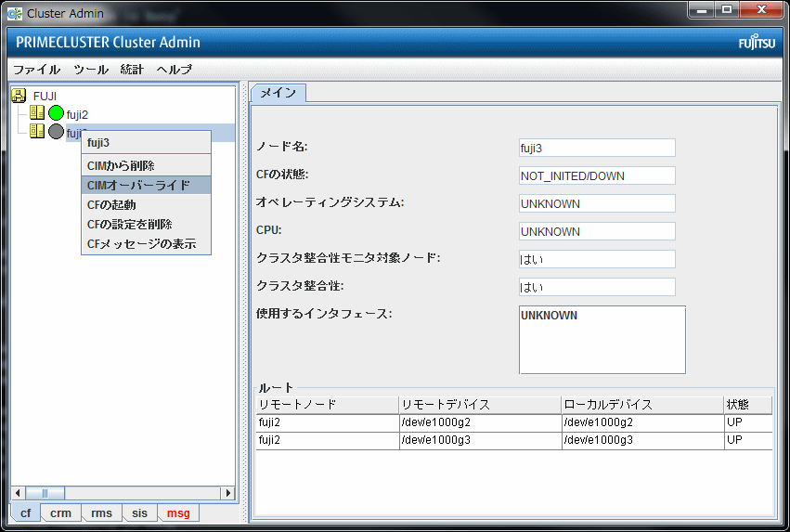Select the FUJI cluster tree node

point(45,96)
